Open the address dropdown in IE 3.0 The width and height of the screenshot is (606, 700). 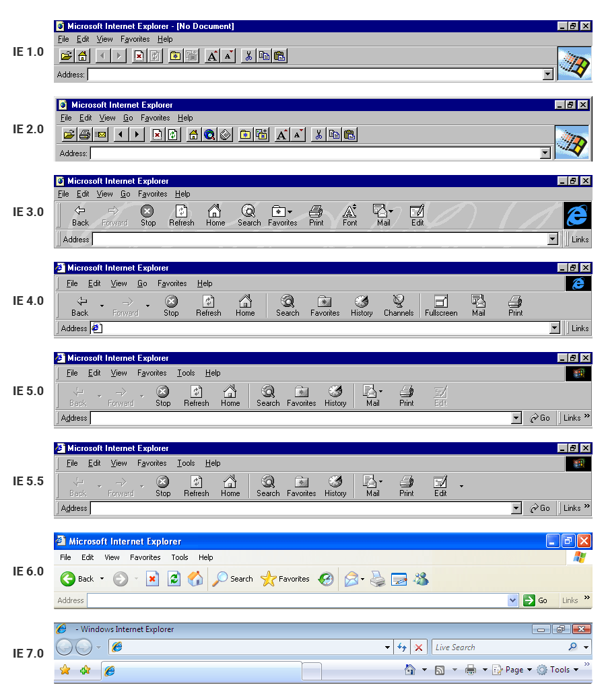[x=553, y=239]
